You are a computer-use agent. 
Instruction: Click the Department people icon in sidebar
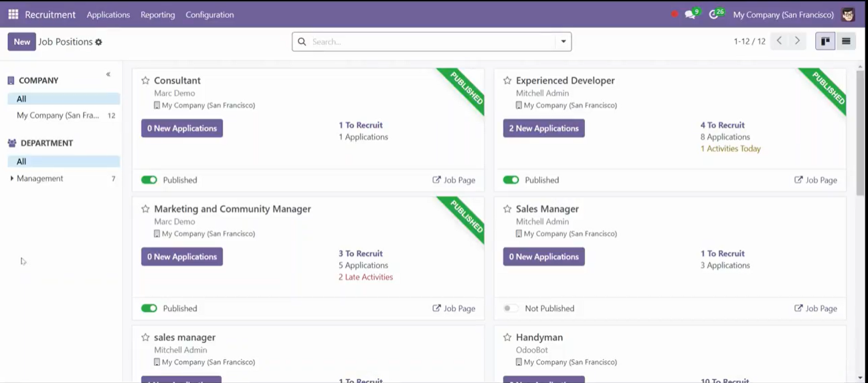pyautogui.click(x=11, y=143)
